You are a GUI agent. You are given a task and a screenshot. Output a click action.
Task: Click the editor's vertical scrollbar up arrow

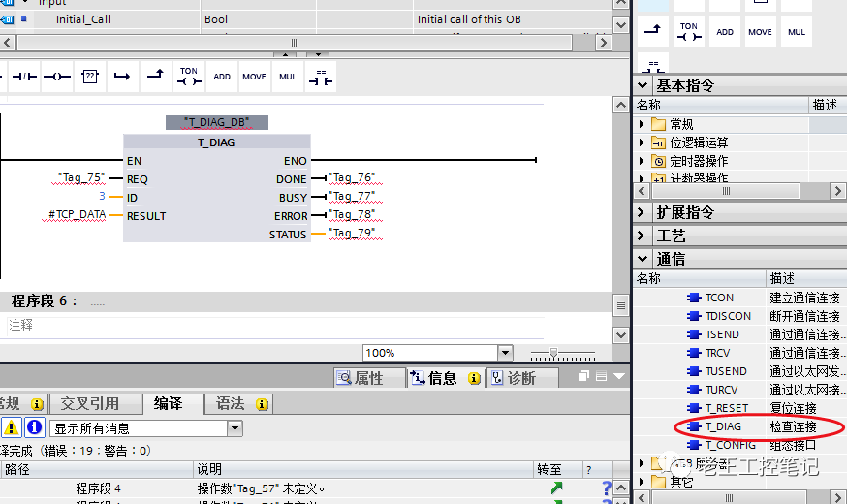click(621, 105)
